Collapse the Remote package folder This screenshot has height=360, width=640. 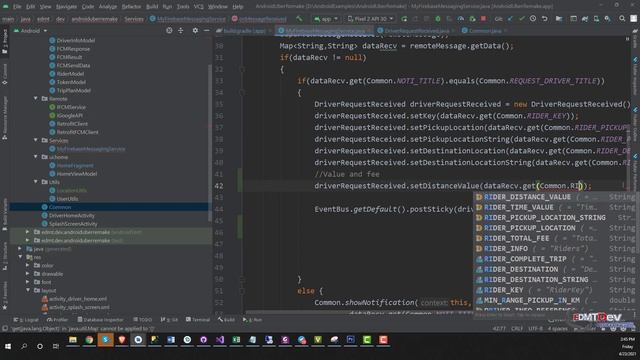(36, 98)
